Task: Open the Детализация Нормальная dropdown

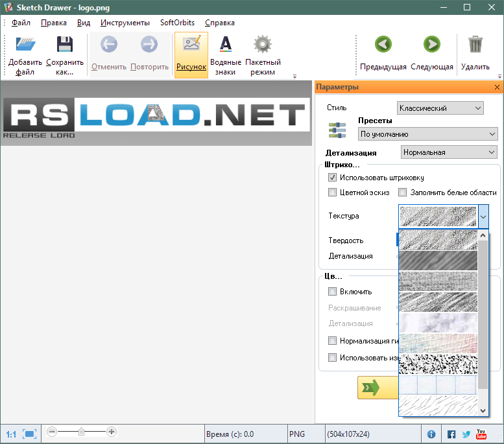Action: click(x=449, y=152)
